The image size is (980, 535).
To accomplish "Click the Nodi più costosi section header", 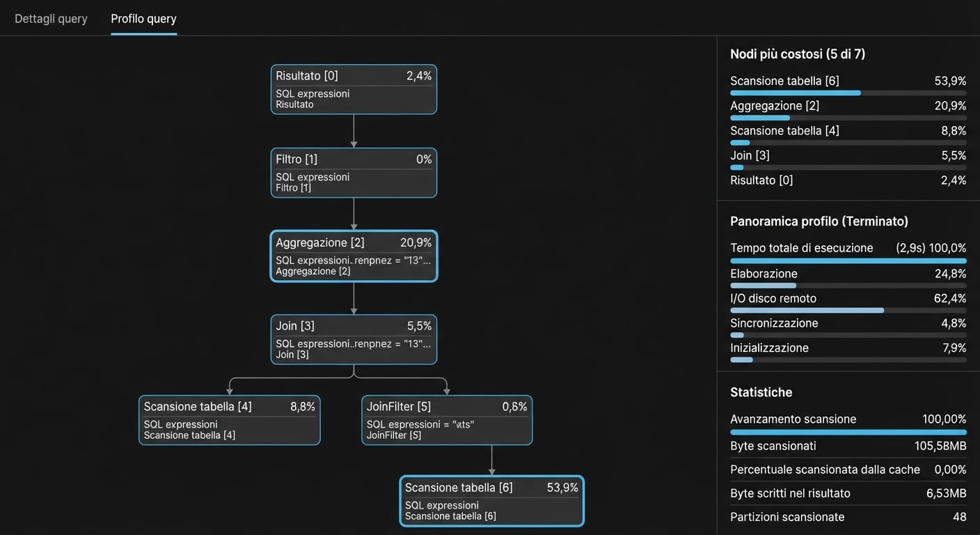I will point(798,54).
